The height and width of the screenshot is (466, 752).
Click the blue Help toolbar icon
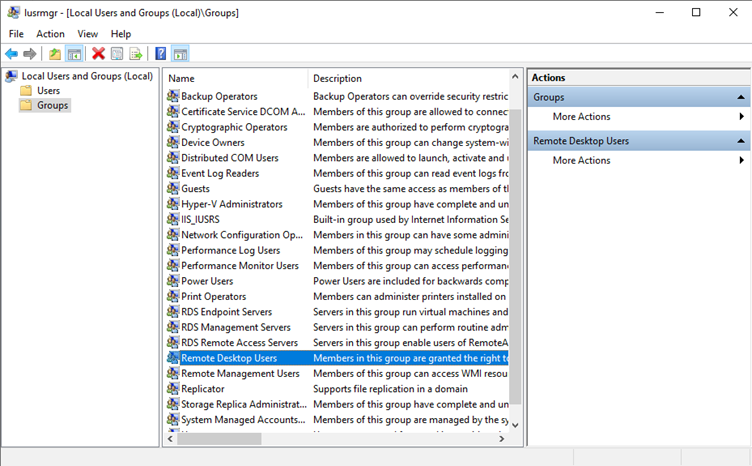pos(161,54)
